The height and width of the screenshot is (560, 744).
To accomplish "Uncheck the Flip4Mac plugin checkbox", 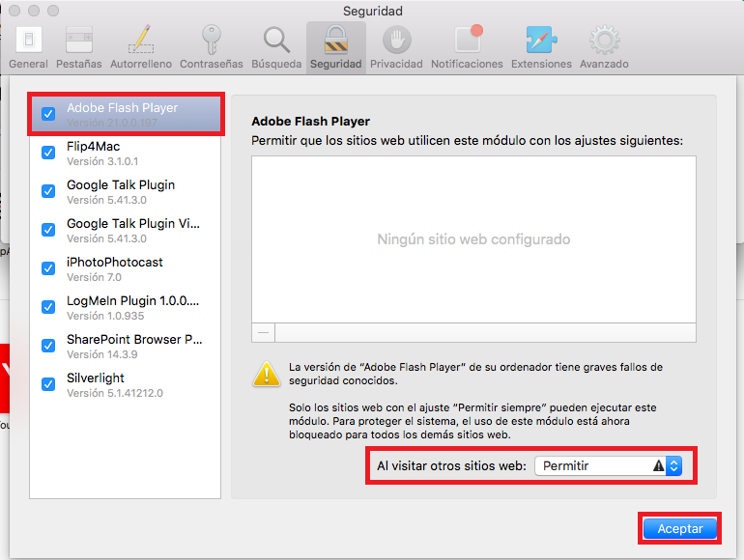I will 48,153.
